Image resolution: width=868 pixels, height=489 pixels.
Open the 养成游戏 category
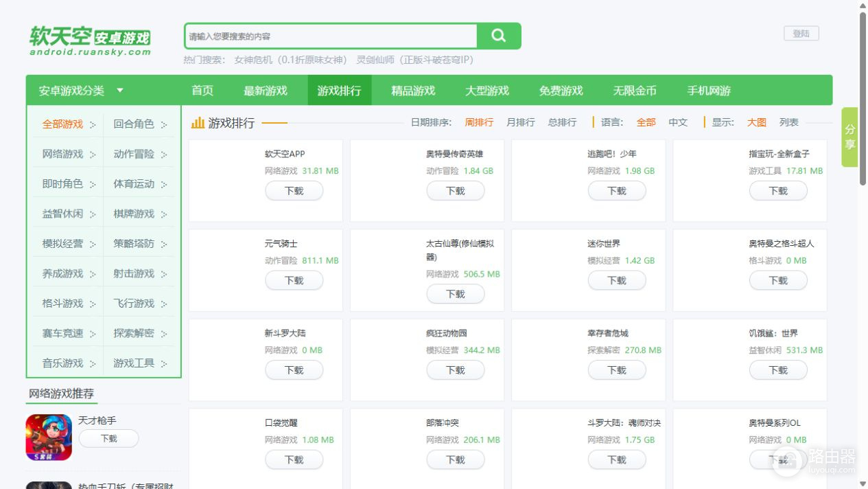pos(63,273)
